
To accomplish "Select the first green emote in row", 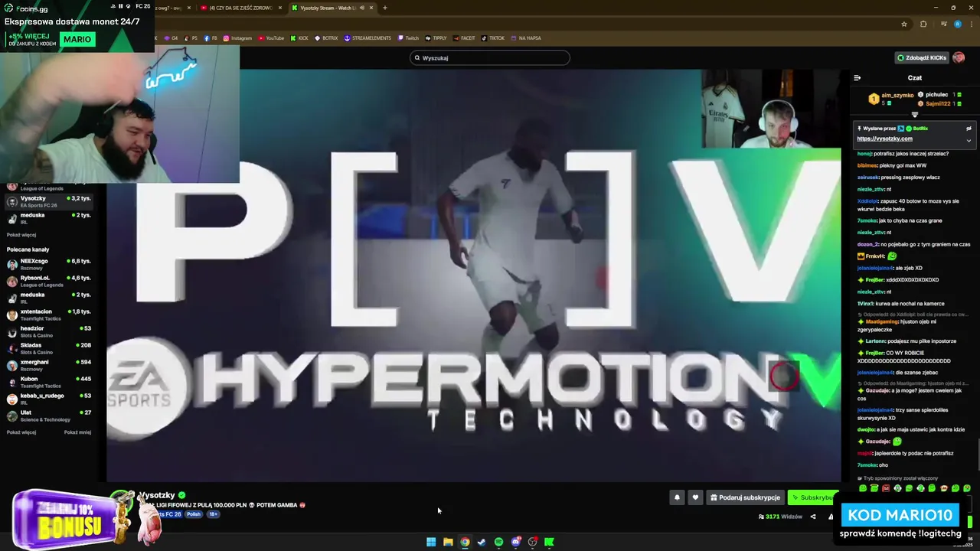I will click(863, 488).
